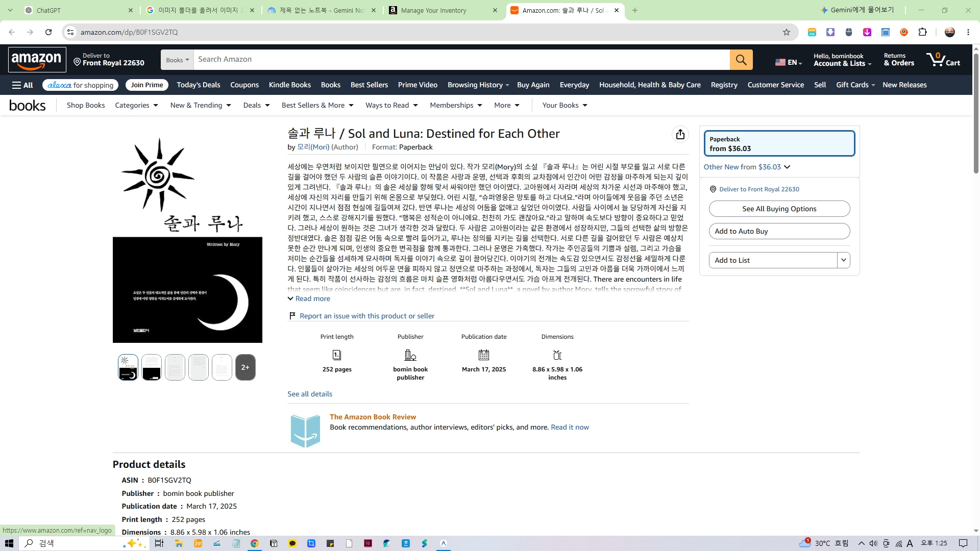This screenshot has height=551, width=980.
Task: Click the Chrome profile avatar
Action: 950,32
